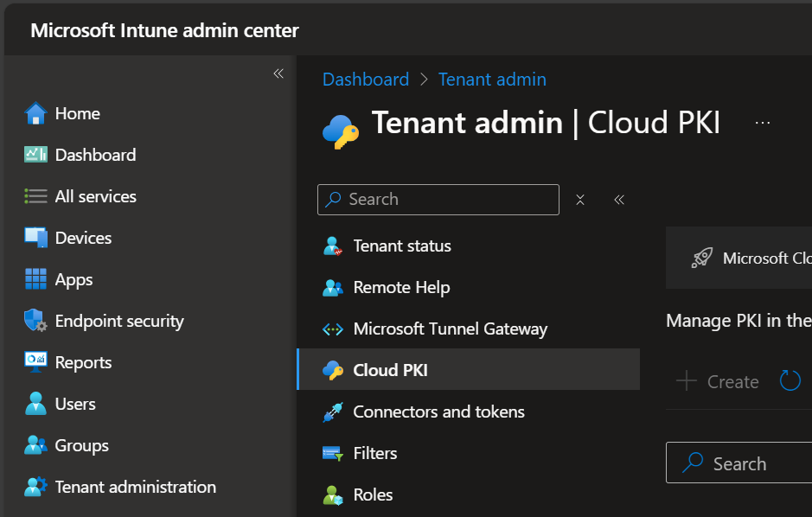Follow the Dashboard breadcrumb link
Viewport: 812px width, 517px height.
365,80
